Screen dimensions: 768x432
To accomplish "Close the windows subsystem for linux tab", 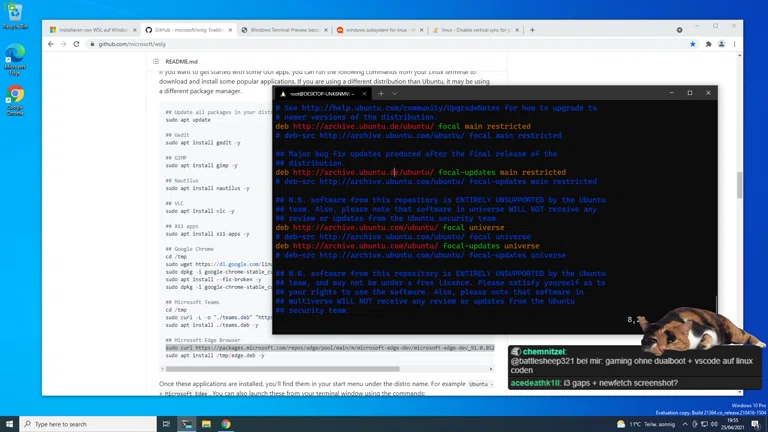I will click(421, 30).
